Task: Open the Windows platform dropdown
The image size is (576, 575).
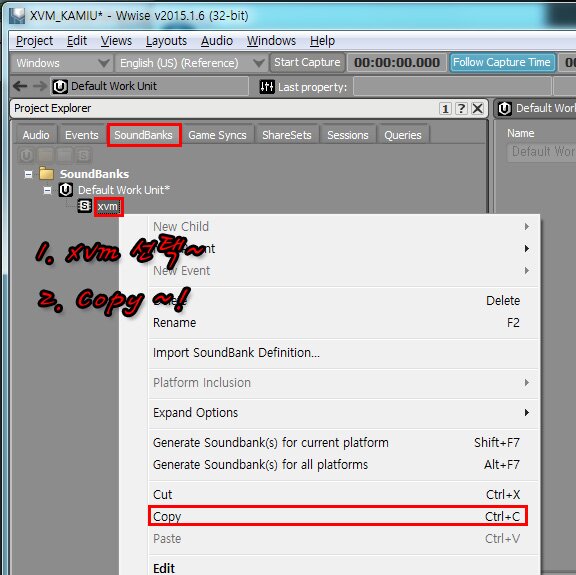Action: coord(61,63)
